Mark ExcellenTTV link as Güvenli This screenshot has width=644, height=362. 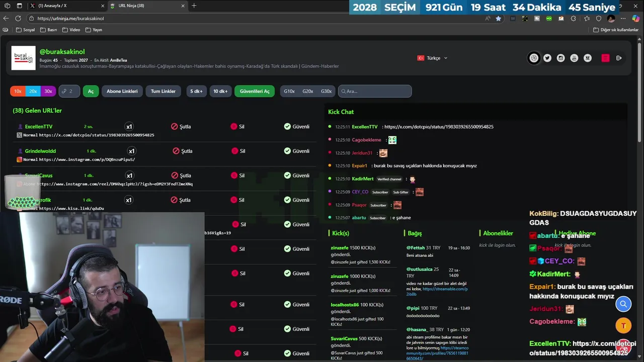(x=296, y=126)
